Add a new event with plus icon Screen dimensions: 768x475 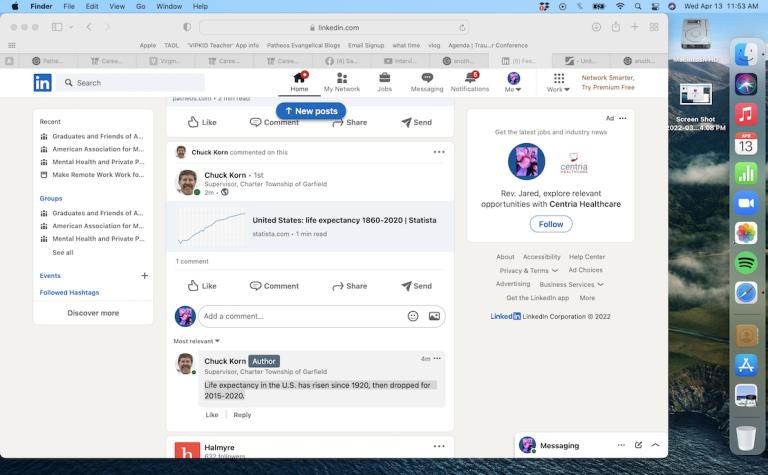(144, 276)
